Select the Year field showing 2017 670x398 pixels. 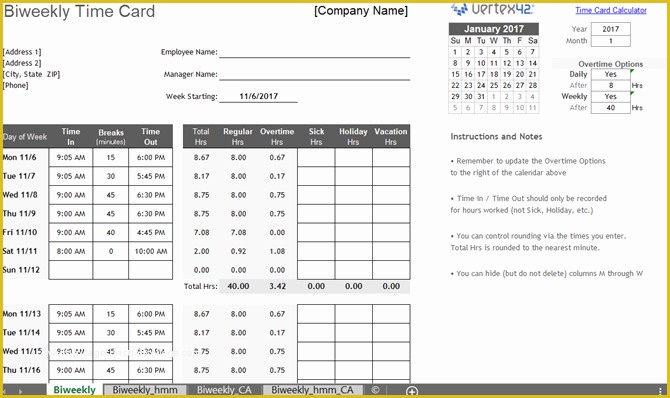coord(611,29)
